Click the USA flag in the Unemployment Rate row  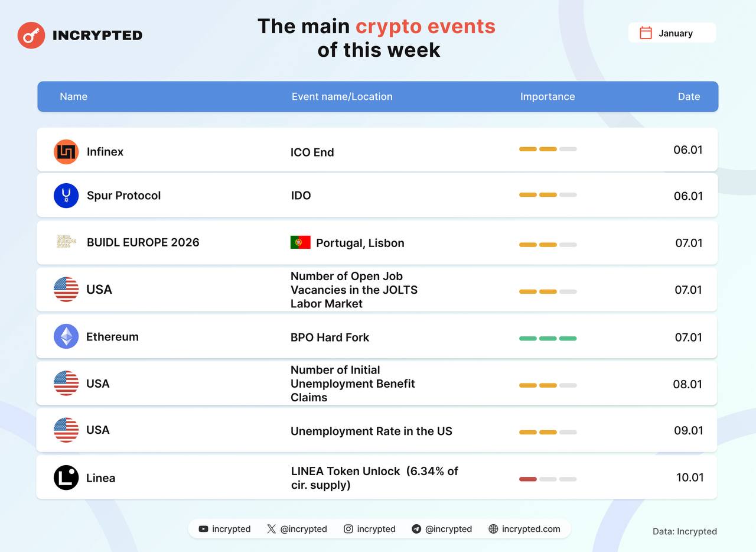click(66, 430)
